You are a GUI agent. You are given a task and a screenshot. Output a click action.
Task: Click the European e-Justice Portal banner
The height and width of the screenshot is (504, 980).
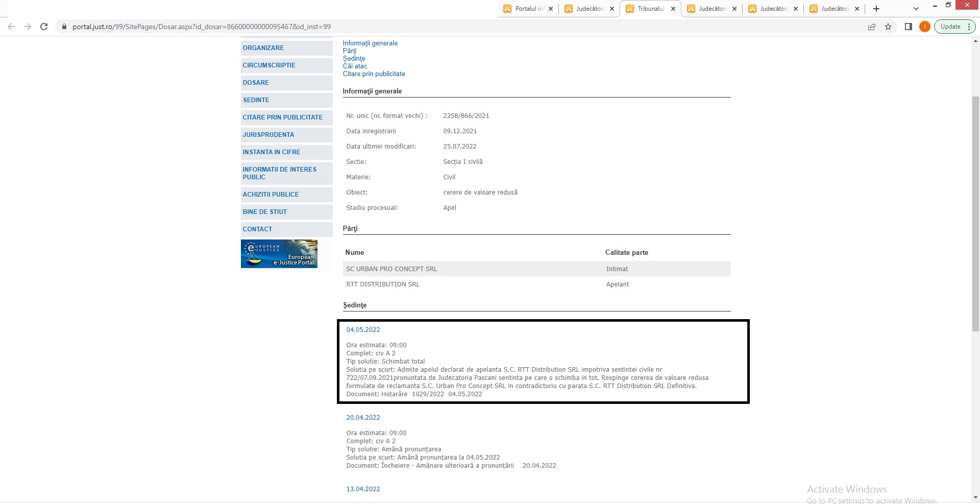coord(279,254)
